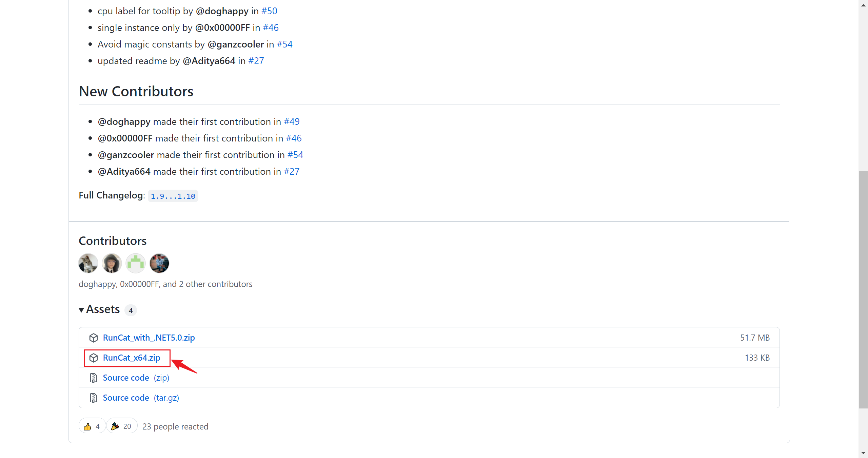Click the package icon beside RunCat_x64.zip

[94, 358]
